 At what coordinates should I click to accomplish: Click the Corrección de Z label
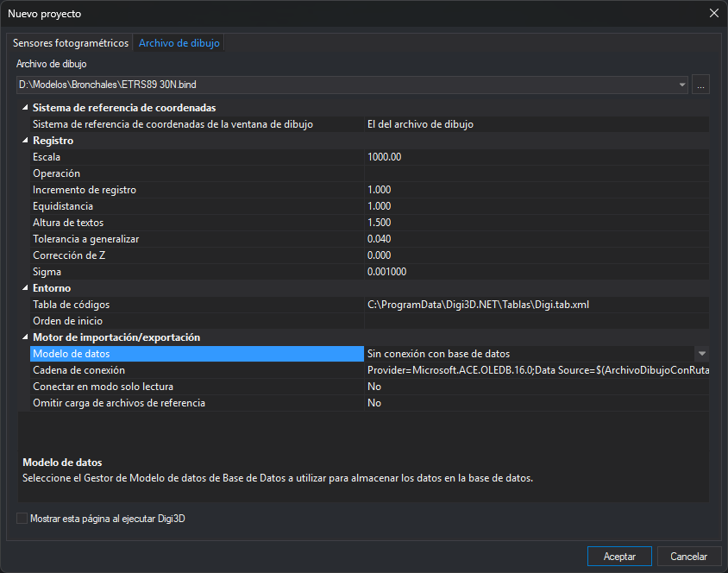(x=69, y=255)
